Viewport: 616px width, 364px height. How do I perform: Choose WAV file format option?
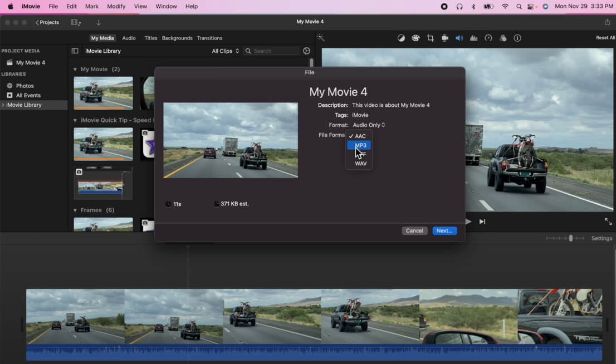359,163
